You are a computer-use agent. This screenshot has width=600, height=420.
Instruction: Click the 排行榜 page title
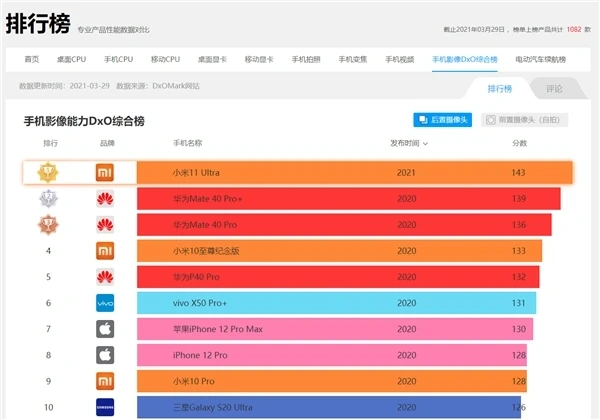tap(38, 24)
